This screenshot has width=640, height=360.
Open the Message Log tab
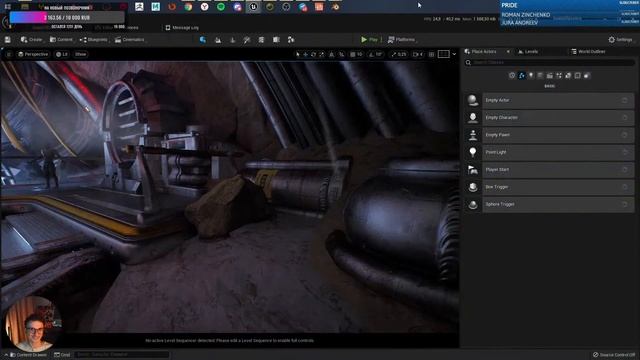[182, 28]
